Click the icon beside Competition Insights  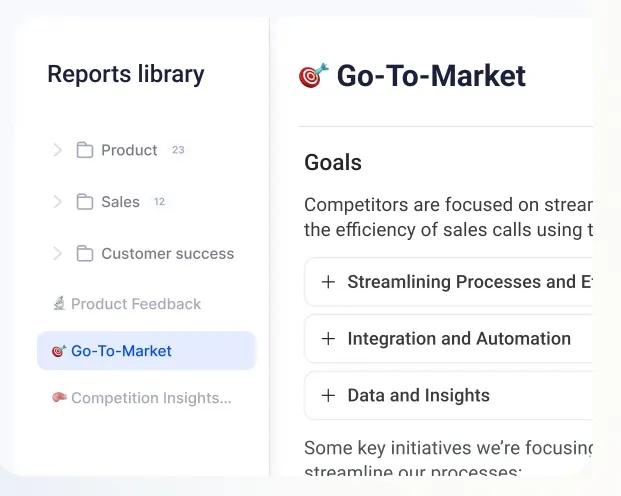tap(59, 397)
